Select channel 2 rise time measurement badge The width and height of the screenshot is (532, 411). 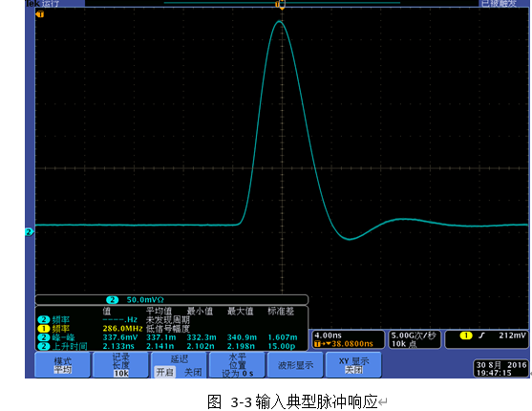43,346
